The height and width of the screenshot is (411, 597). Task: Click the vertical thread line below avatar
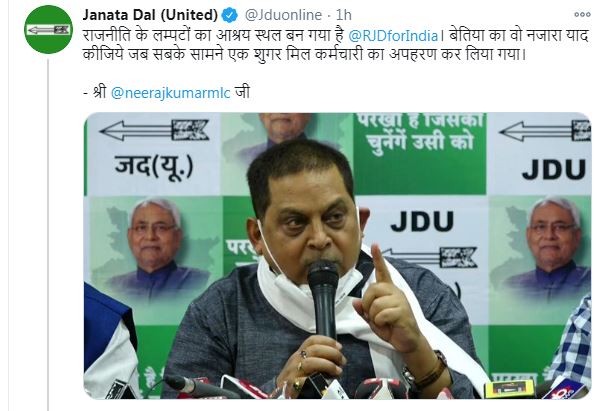coord(48,234)
